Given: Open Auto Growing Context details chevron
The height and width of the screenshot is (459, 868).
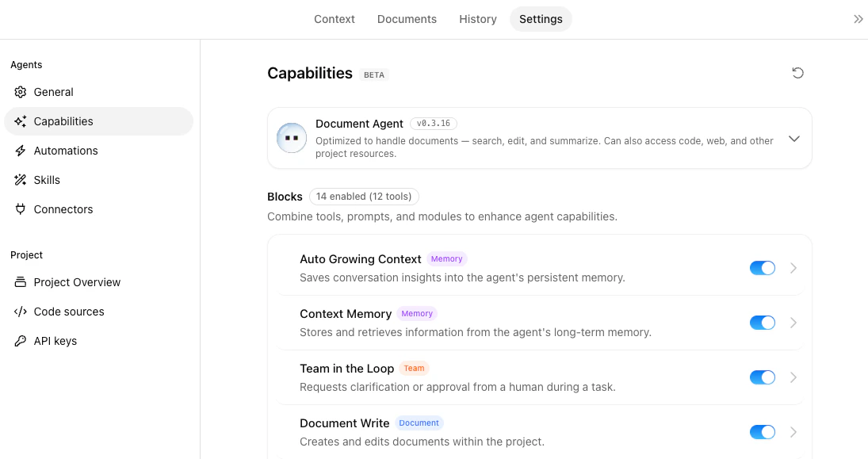Looking at the screenshot, I should tap(793, 268).
